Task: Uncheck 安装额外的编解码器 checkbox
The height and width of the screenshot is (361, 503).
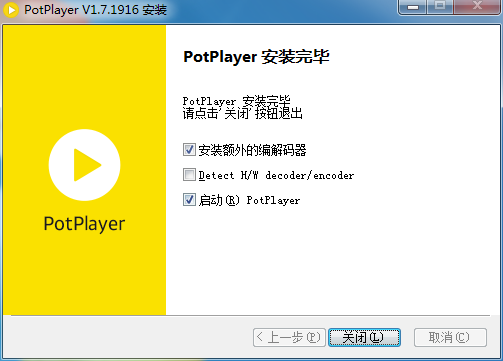Action: pyautogui.click(x=189, y=150)
